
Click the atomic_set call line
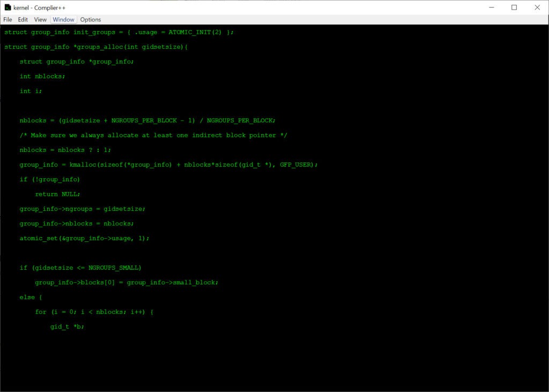(84, 238)
